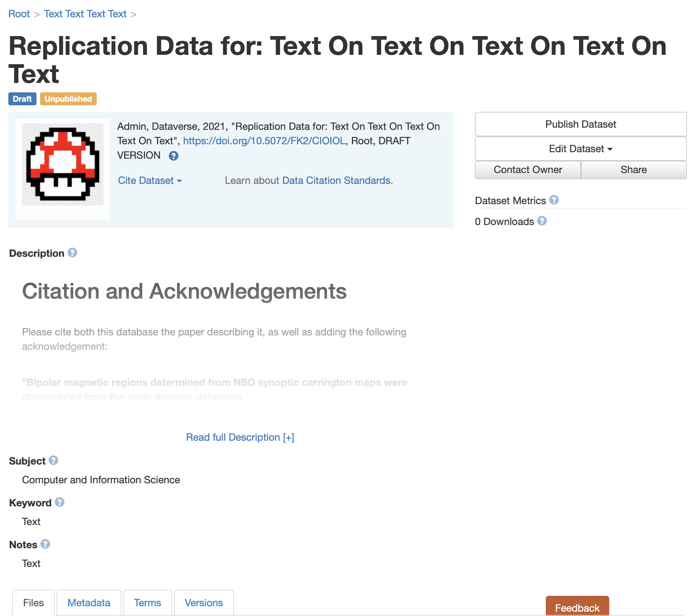
Task: Click the help icon next to 0 Downloads
Action: (x=542, y=221)
